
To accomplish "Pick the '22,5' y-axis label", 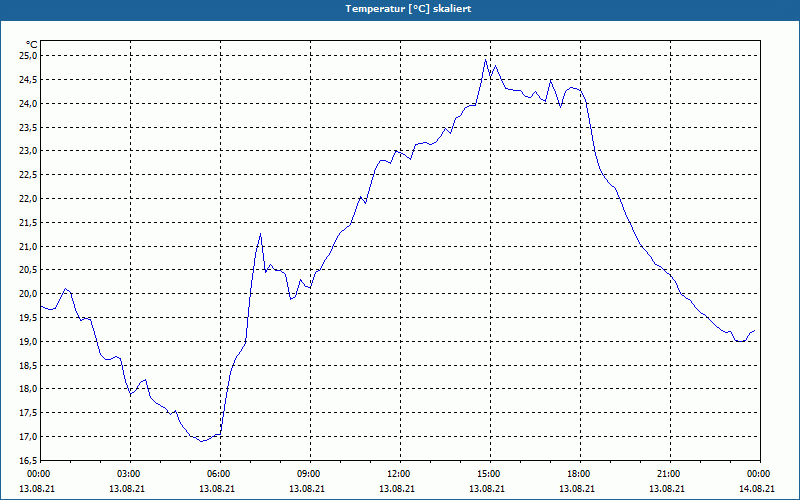I will (28, 175).
